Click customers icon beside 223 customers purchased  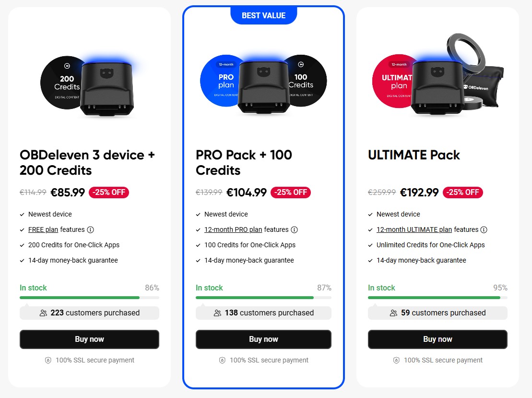tap(43, 313)
